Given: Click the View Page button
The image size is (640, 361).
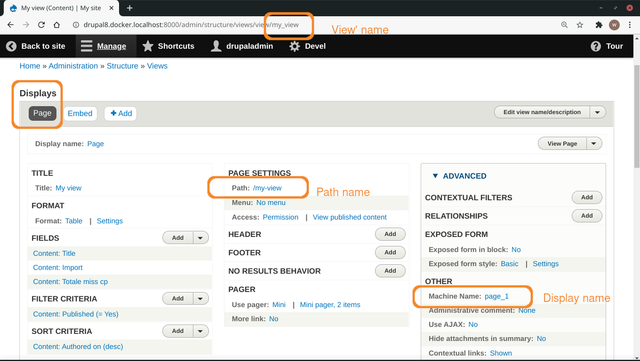Looking at the screenshot, I should pyautogui.click(x=562, y=143).
